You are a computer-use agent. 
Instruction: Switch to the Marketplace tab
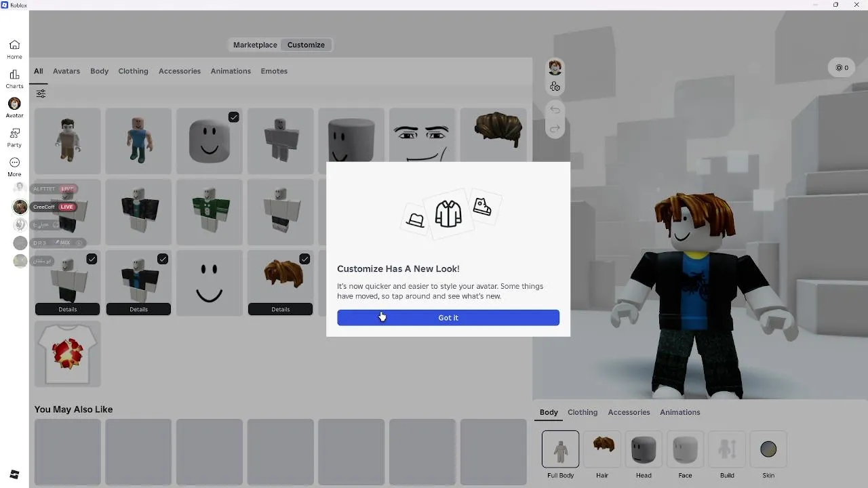(x=255, y=45)
